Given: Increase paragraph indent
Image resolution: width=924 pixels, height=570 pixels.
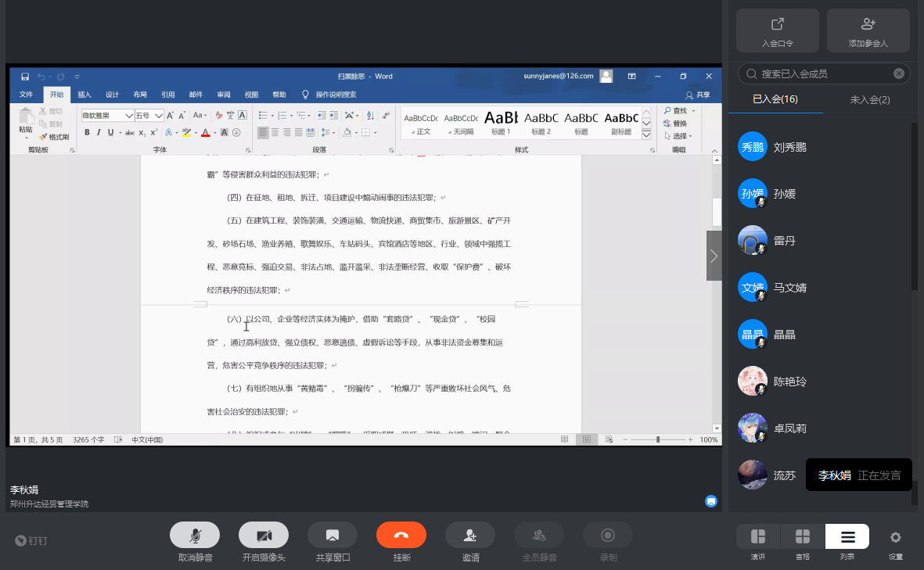Looking at the screenshot, I should 333,116.
